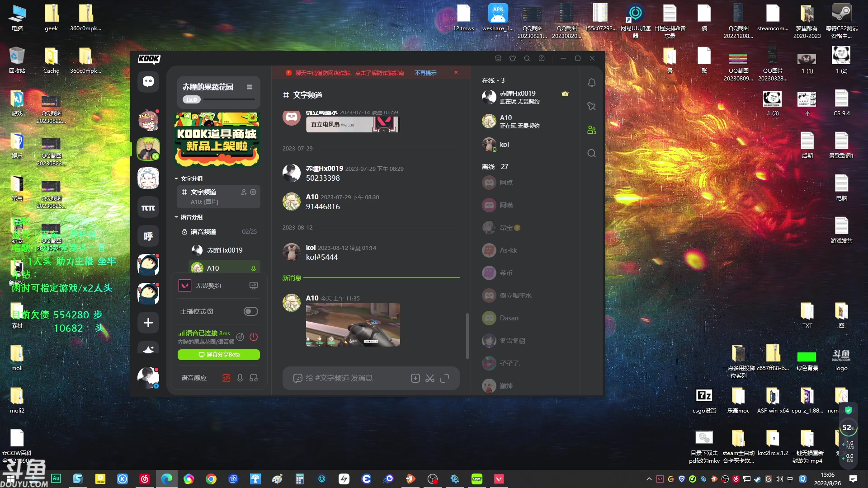Click the plus attachment icon in message box
This screenshot has width=868, height=488.
(x=415, y=378)
